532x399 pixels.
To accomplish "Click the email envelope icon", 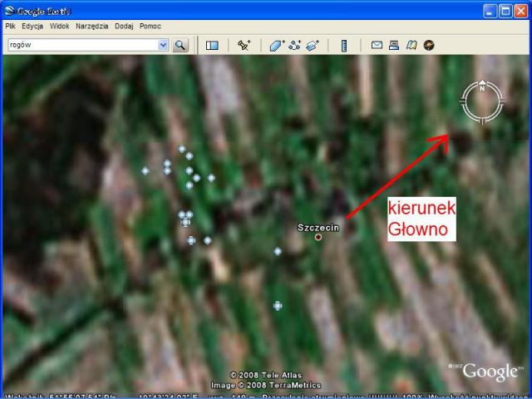I will [x=377, y=45].
